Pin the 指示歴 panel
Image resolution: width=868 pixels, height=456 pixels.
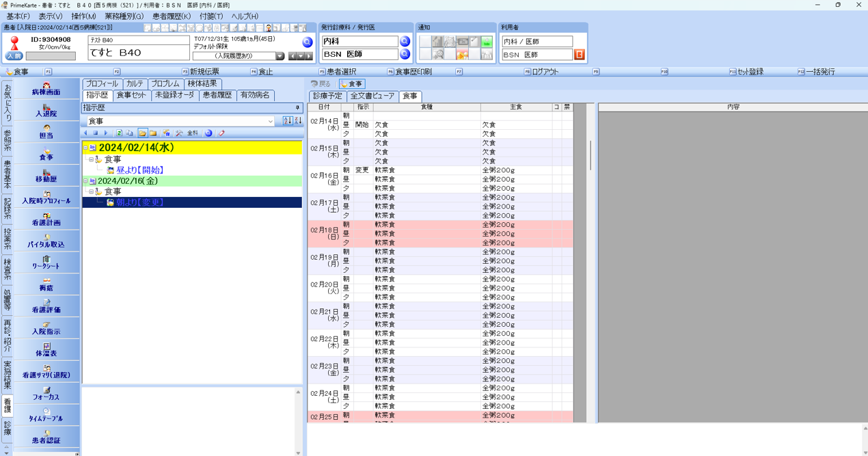pyautogui.click(x=297, y=108)
